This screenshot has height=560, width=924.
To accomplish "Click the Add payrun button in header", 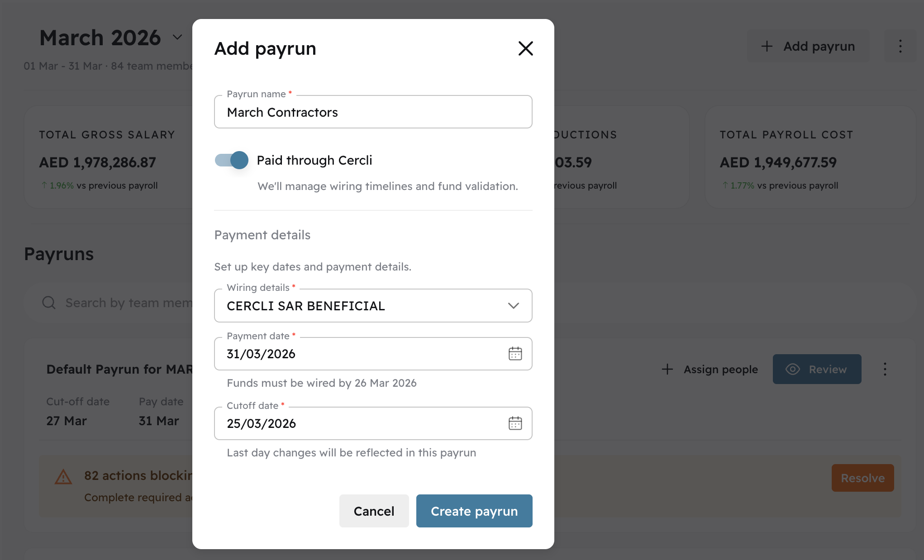I will 808,46.
